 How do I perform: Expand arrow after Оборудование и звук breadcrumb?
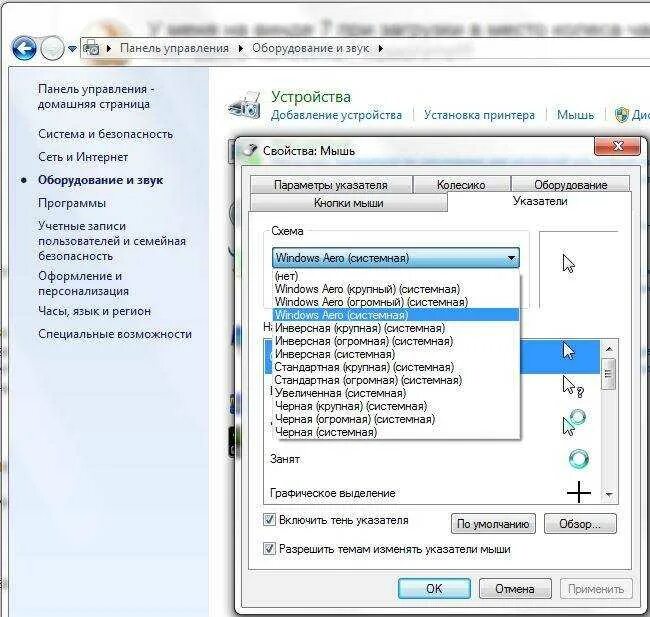coord(381,49)
